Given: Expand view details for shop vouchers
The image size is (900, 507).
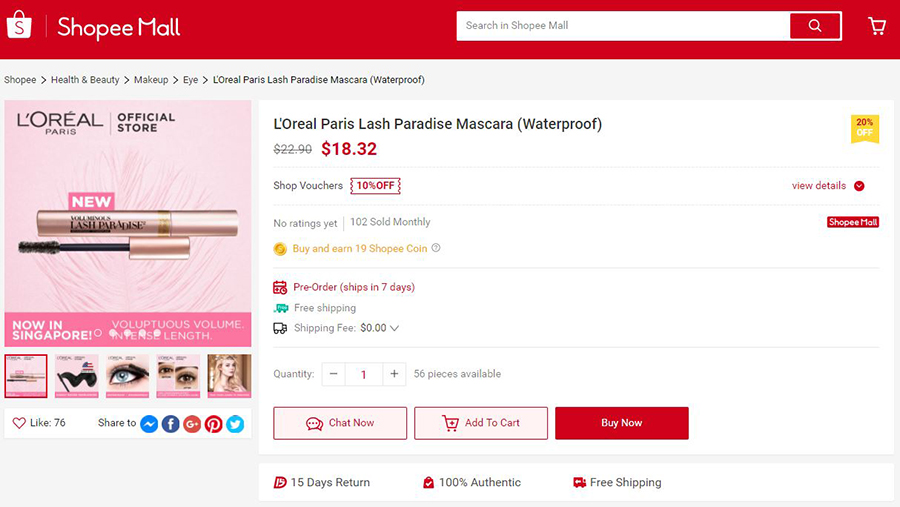Looking at the screenshot, I should tap(828, 185).
